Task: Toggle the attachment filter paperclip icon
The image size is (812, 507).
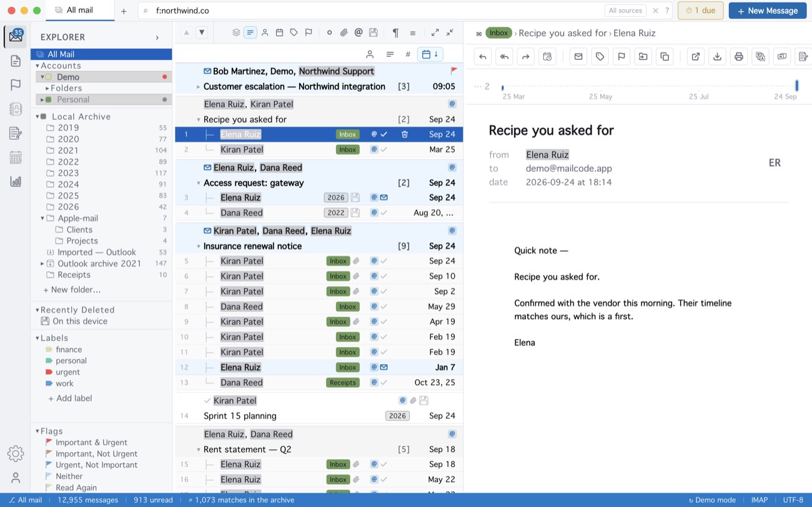Action: [x=344, y=32]
